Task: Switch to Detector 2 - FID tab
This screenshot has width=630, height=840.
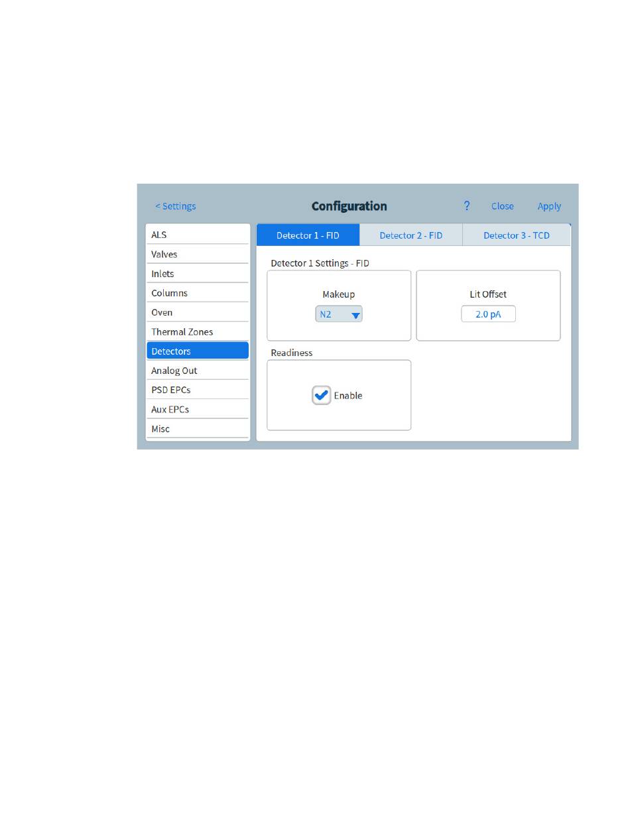Action: coord(410,235)
